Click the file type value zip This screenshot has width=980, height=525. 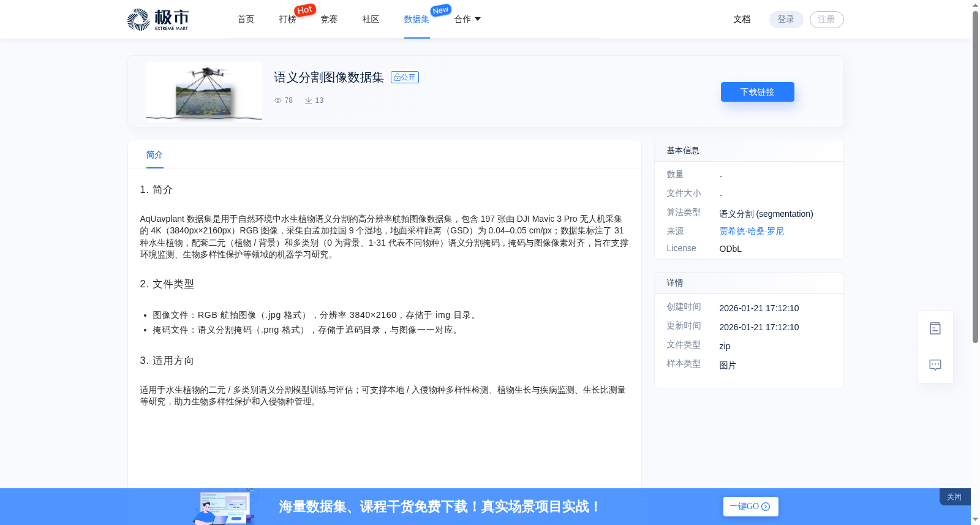(x=725, y=346)
